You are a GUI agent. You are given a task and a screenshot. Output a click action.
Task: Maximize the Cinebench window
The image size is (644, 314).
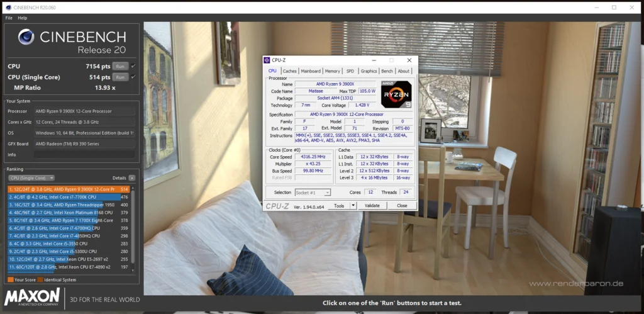coord(614,8)
